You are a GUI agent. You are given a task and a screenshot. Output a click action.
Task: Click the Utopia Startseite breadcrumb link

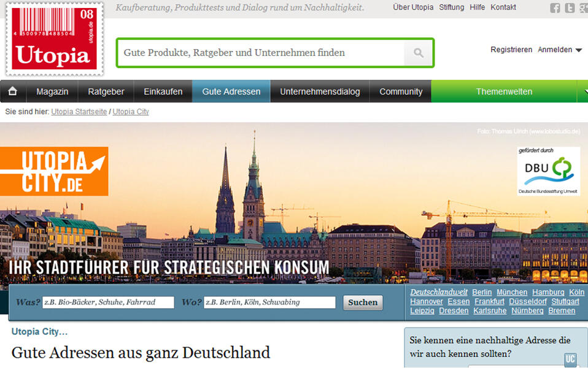[x=79, y=112]
